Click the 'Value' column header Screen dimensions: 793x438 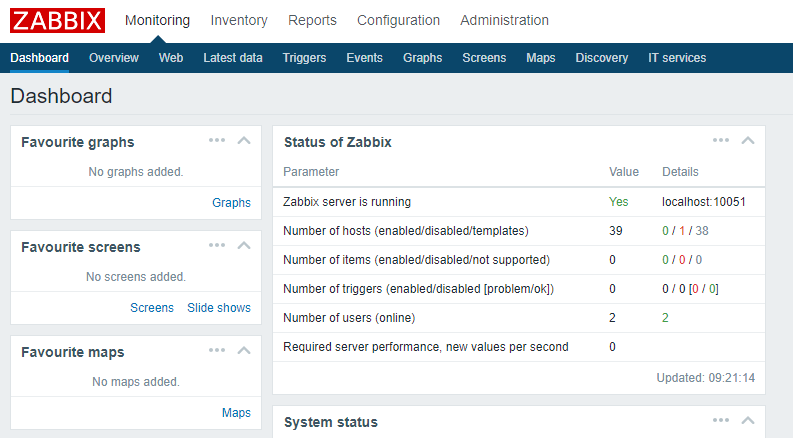(x=624, y=172)
